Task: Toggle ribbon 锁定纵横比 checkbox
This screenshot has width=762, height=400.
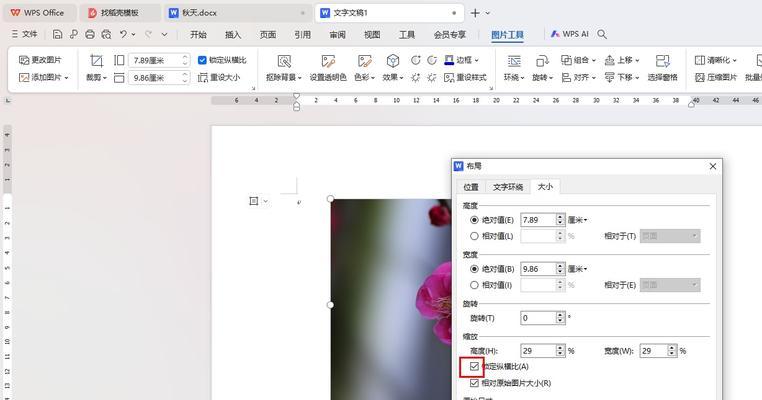Action: pyautogui.click(x=202, y=60)
